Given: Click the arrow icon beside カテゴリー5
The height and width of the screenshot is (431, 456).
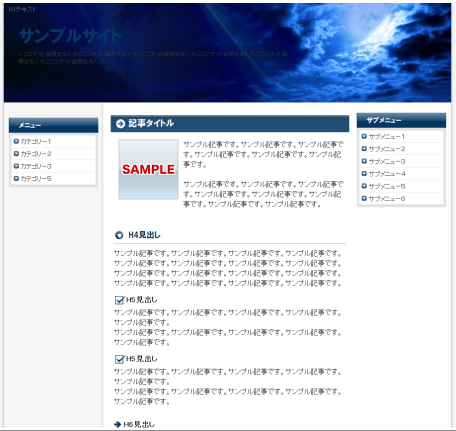Looking at the screenshot, I should tap(16, 179).
